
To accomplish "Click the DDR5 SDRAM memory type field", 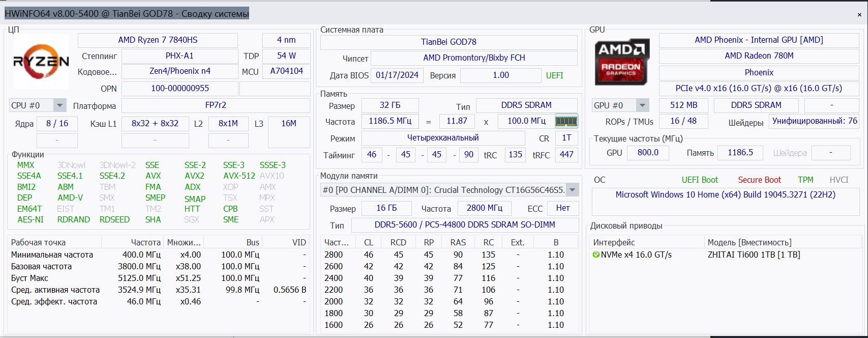I will pos(526,105).
